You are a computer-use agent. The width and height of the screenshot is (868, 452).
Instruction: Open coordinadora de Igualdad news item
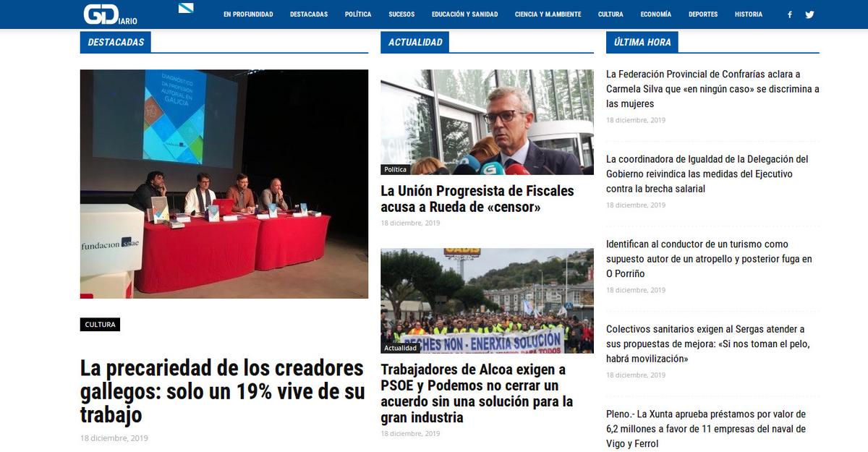coord(707,174)
